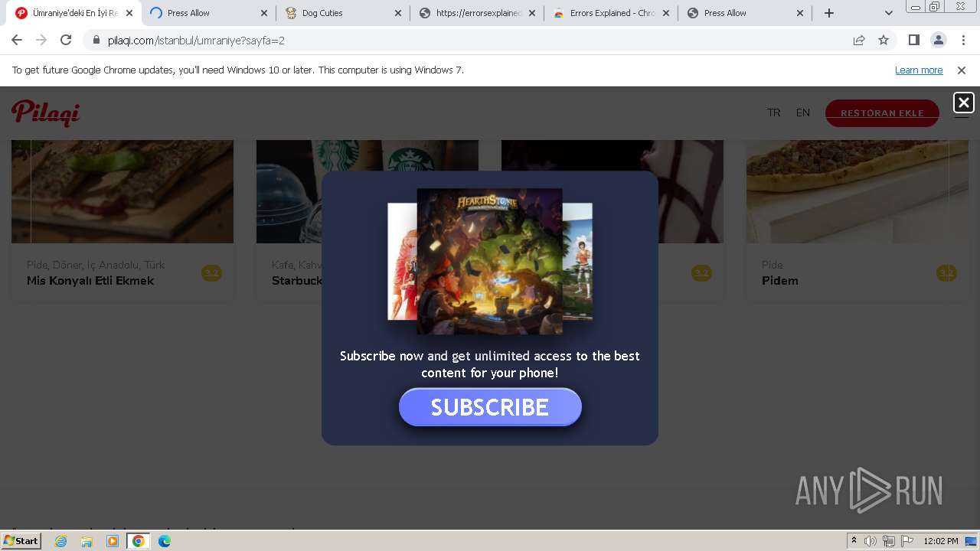Screen dimensions: 980x551
Task: Open a new tab with the plus button
Action: tap(829, 13)
